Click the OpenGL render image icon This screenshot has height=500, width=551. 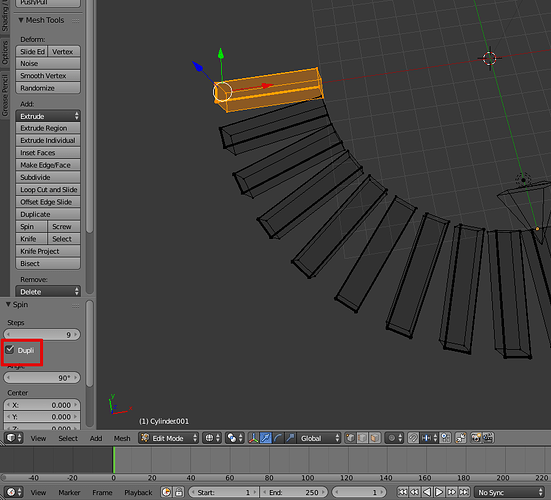pyautogui.click(x=476, y=438)
